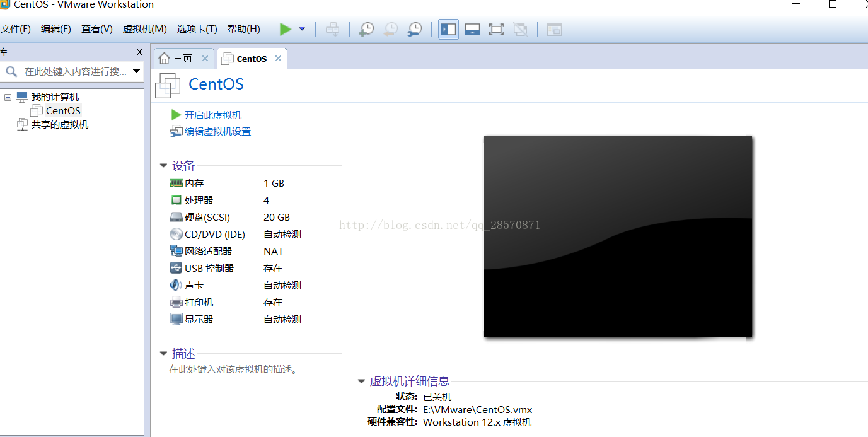Image resolution: width=868 pixels, height=437 pixels.
Task: Click the 处理器 processor device icon
Action: [176, 200]
